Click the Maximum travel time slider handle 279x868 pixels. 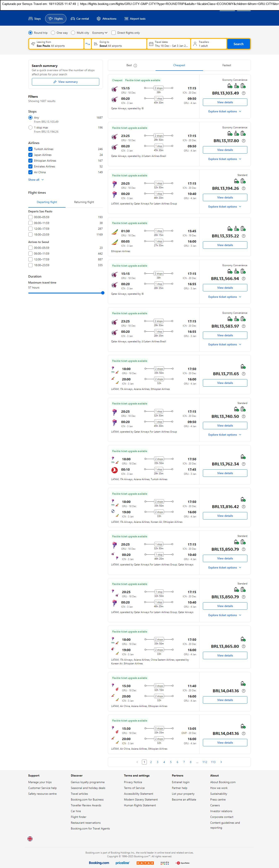(x=103, y=293)
